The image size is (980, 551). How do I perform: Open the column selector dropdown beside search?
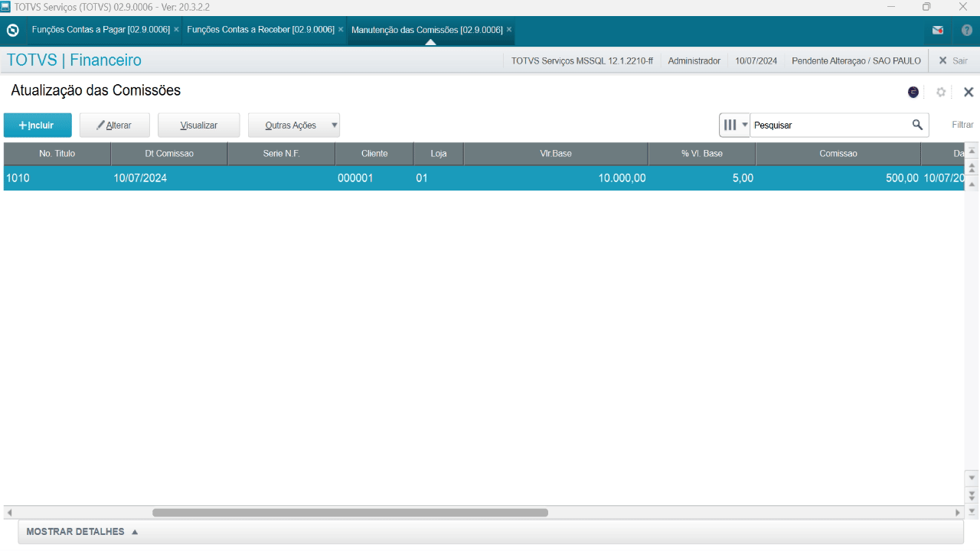point(735,125)
